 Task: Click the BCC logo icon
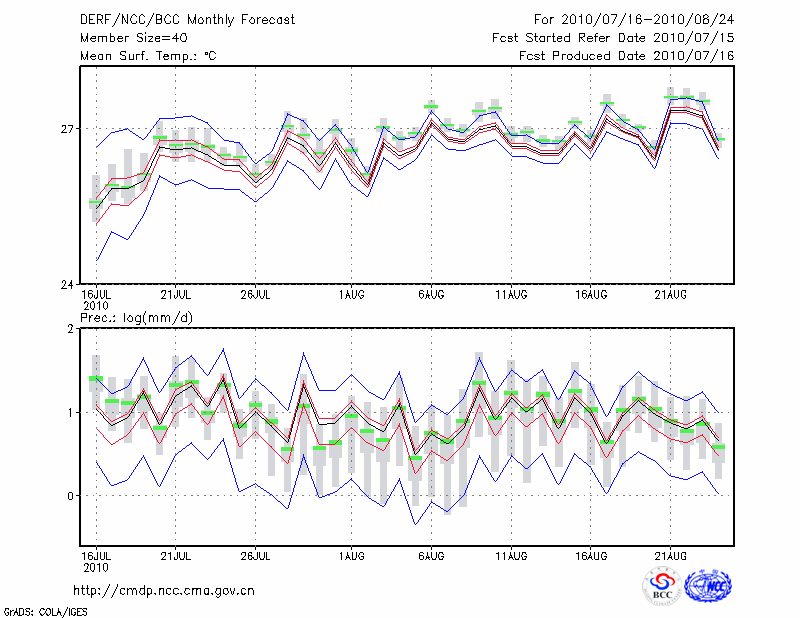coord(663,585)
